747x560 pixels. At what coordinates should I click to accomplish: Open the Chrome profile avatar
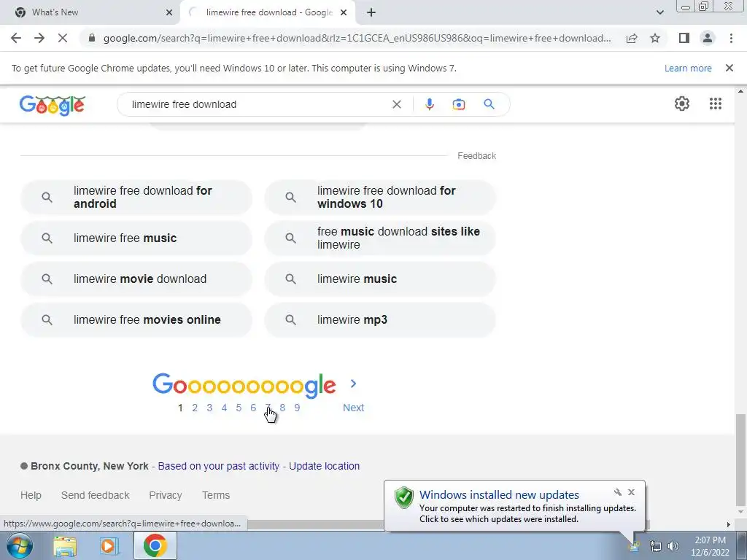(708, 38)
